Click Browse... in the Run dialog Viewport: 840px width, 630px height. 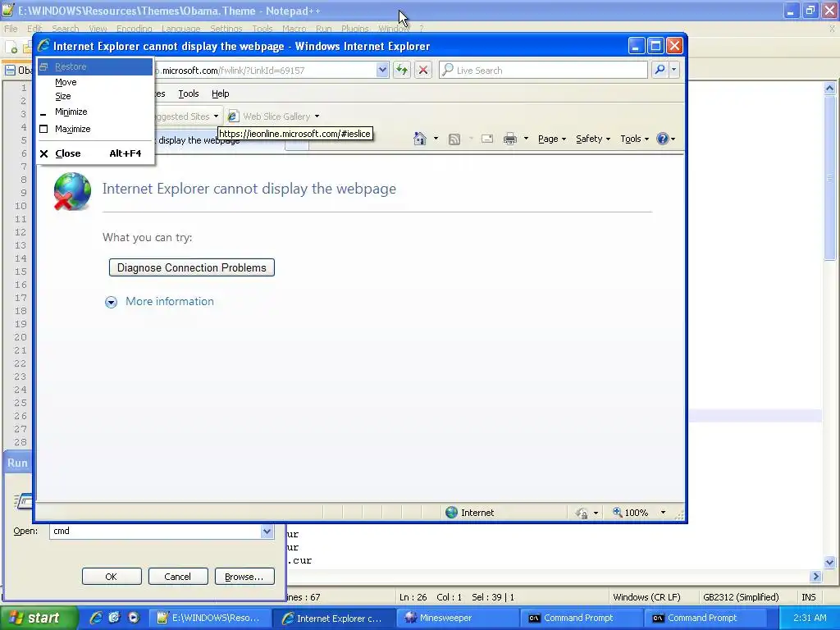[244, 577]
